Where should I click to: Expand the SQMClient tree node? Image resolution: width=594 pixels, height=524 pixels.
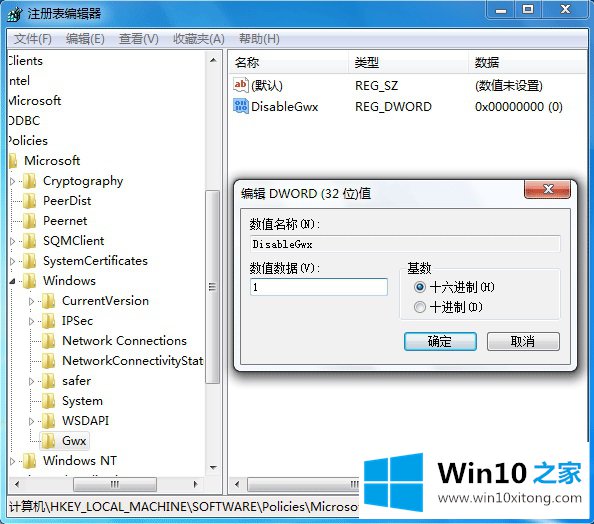click(13, 241)
